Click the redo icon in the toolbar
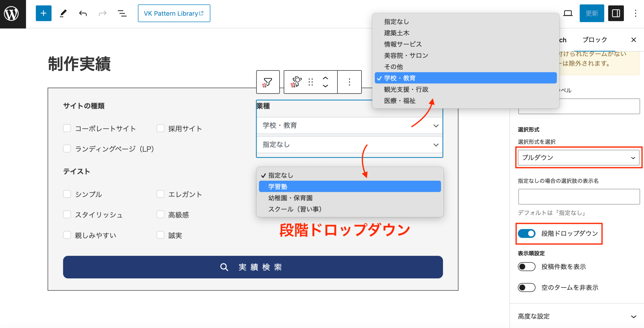 click(x=102, y=13)
